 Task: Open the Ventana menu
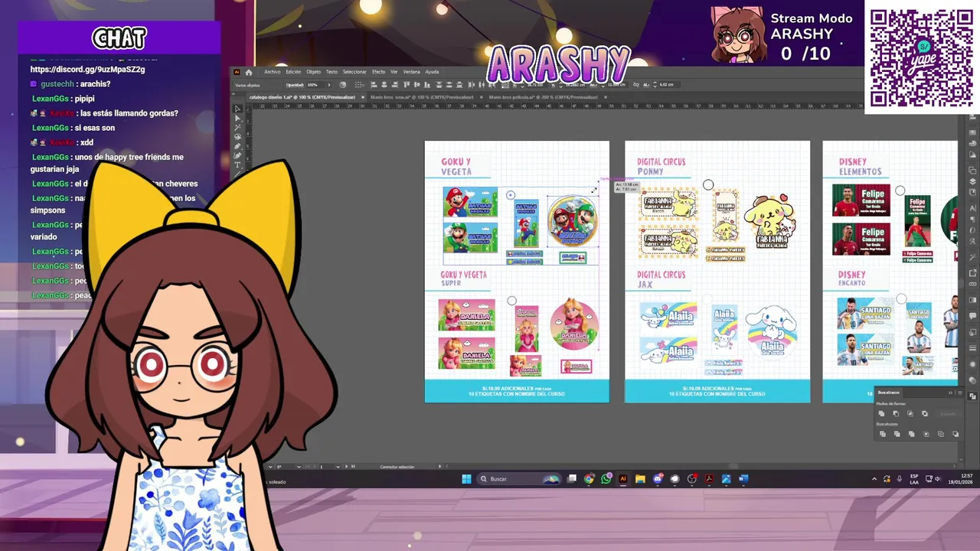(411, 72)
